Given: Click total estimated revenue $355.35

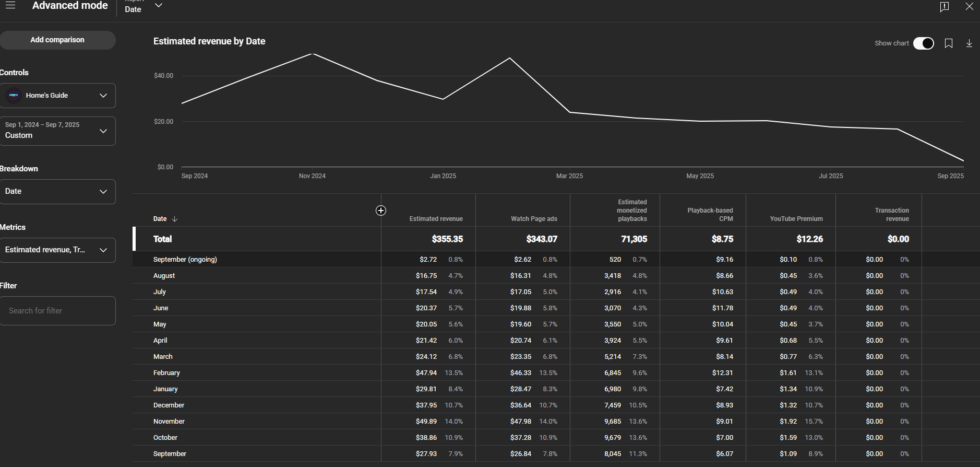Looking at the screenshot, I should tap(447, 239).
